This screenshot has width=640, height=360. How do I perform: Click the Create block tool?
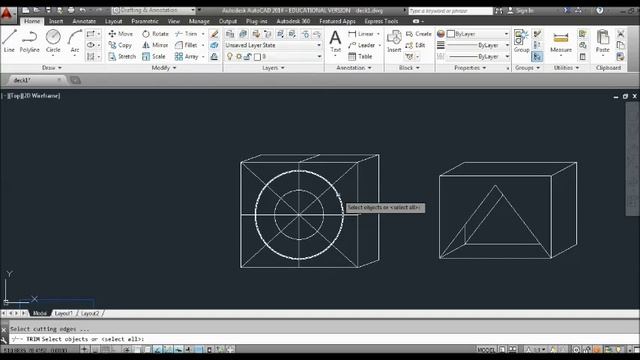point(419,34)
